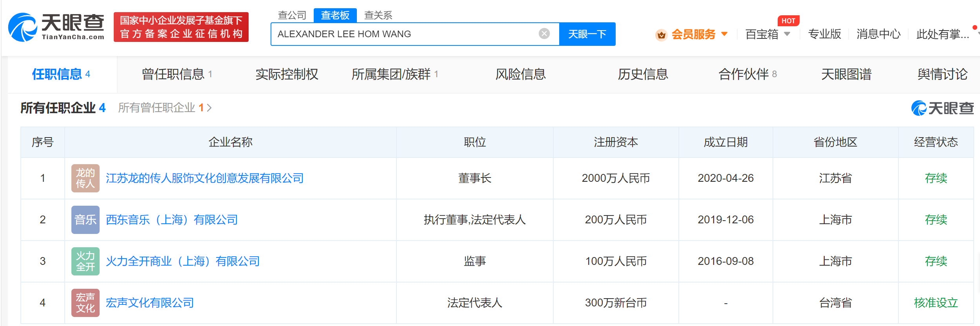The height and width of the screenshot is (326, 980).
Task: Switch to the 查关系 search tab
Action: [378, 15]
